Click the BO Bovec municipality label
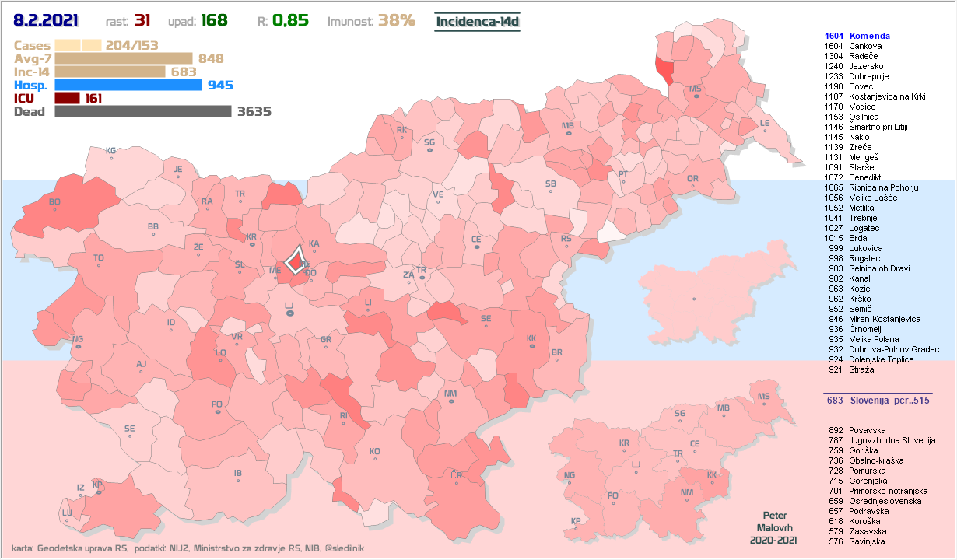 click(x=54, y=203)
